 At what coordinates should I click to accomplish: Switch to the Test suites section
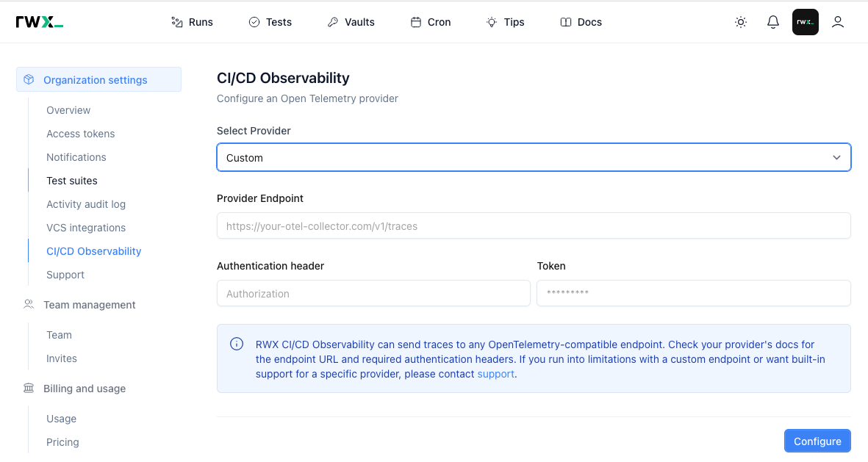pos(71,180)
